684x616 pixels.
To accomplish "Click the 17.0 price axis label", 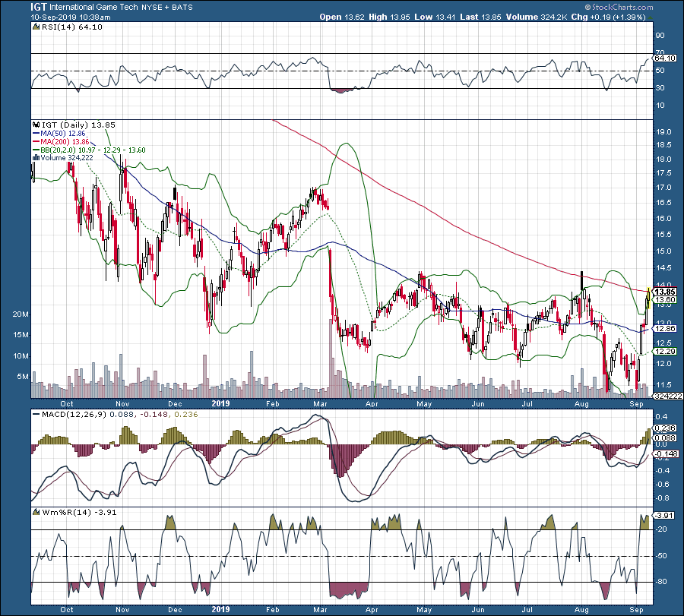I will [663, 188].
